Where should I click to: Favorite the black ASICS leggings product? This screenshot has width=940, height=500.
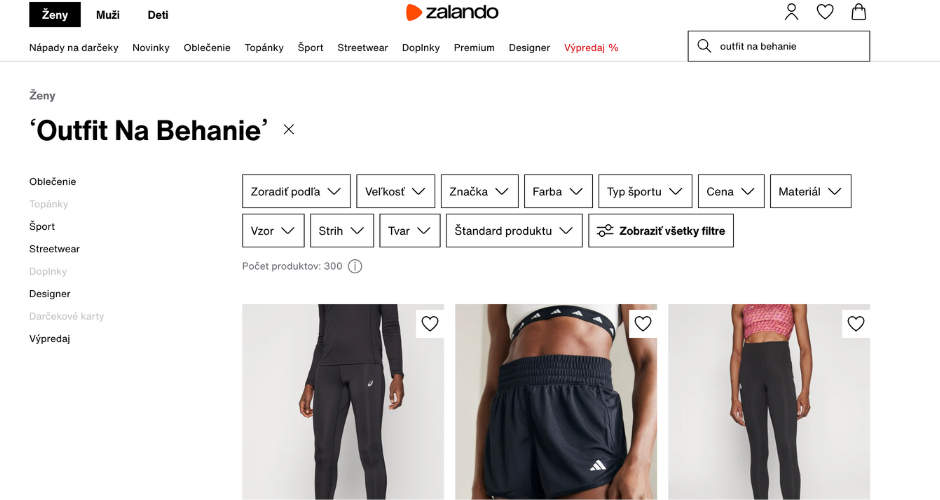point(430,324)
